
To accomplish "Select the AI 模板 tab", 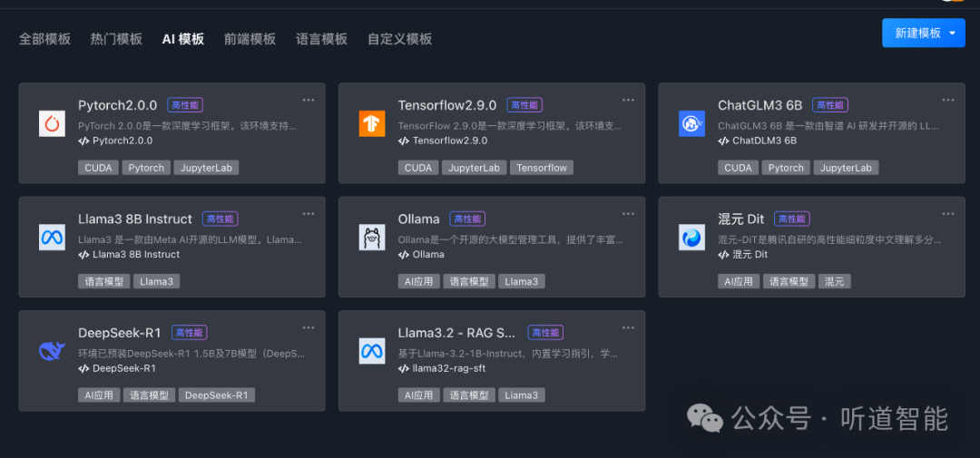I will coord(183,39).
